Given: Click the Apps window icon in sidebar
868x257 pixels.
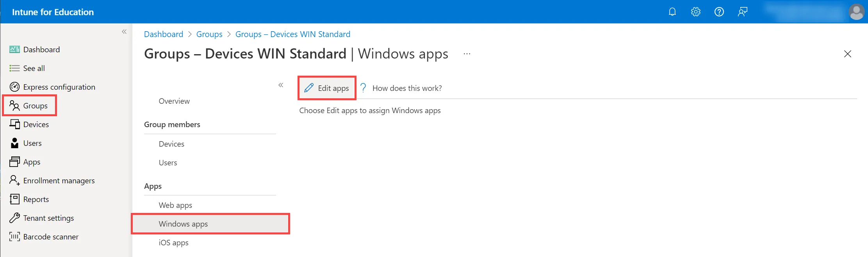Looking at the screenshot, I should tap(14, 162).
